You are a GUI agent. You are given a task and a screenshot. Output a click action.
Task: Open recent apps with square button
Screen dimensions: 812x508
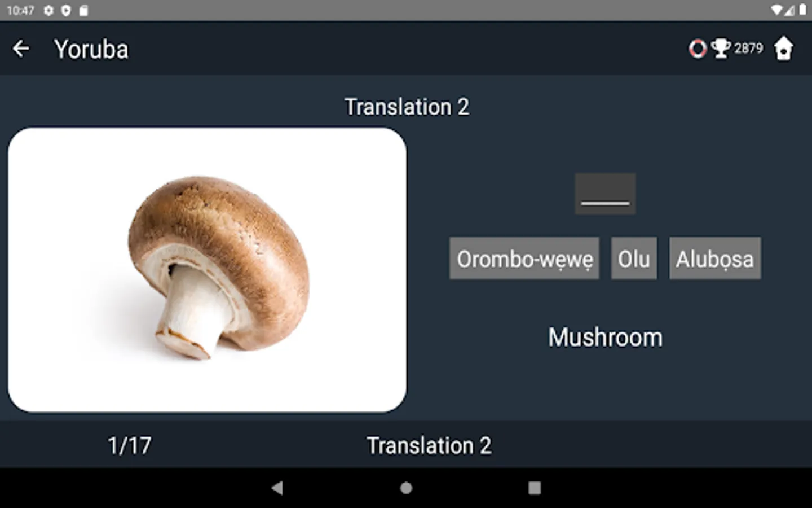pos(535,488)
